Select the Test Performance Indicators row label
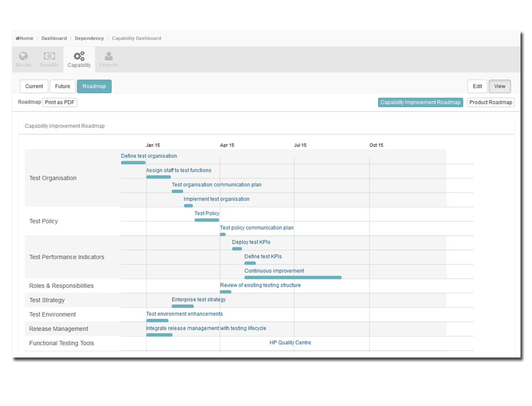Screen dimensions: 532x406 coord(67,257)
